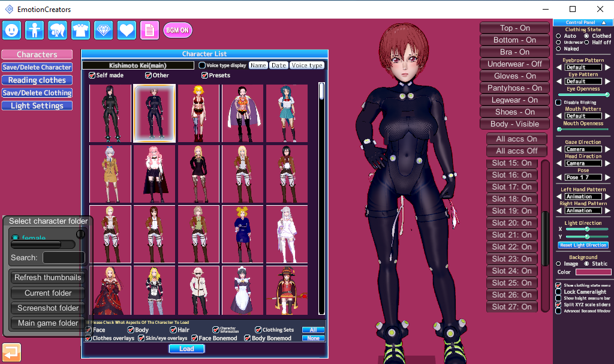Click previous arrow for Pose

coord(559,178)
